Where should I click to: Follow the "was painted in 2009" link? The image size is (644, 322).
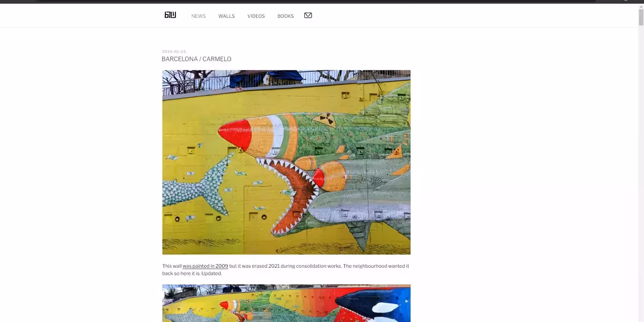click(x=206, y=266)
